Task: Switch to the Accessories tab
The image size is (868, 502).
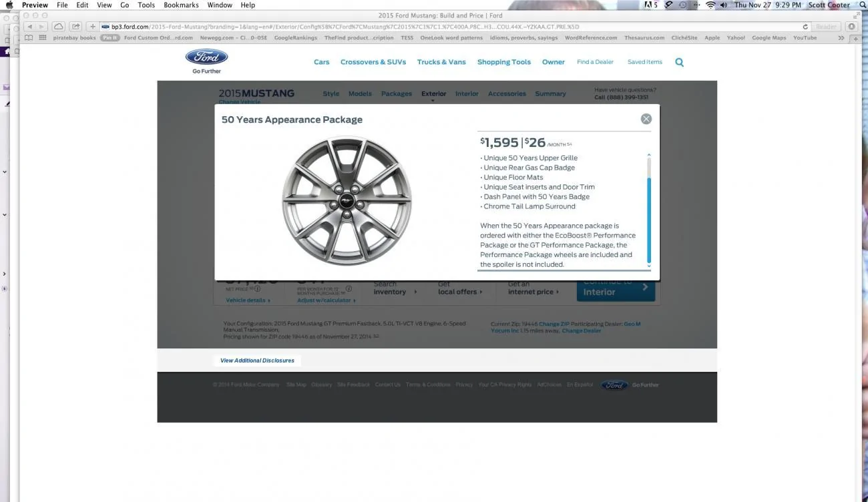Action: [507, 94]
